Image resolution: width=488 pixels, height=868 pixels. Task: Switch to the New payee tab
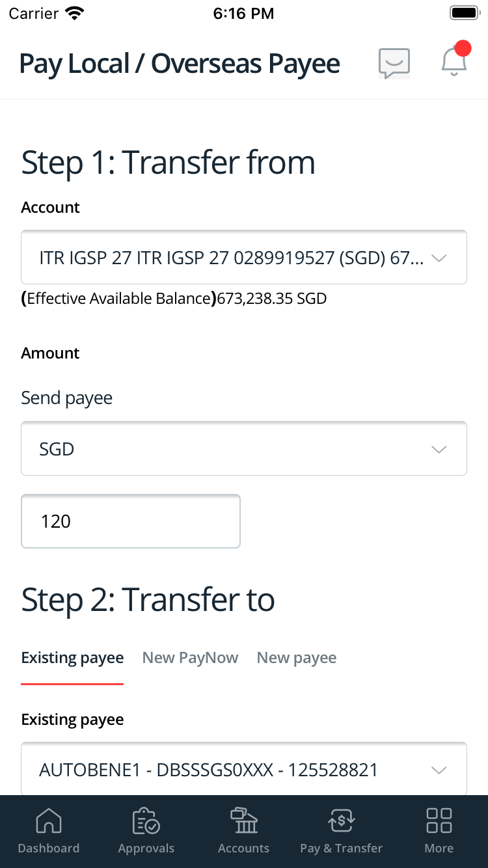point(297,657)
